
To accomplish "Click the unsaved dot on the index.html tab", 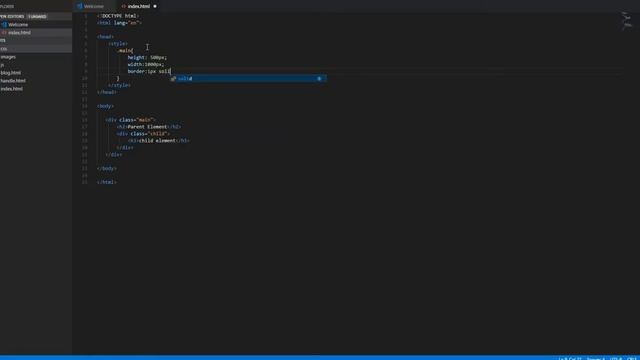I will (155, 7).
